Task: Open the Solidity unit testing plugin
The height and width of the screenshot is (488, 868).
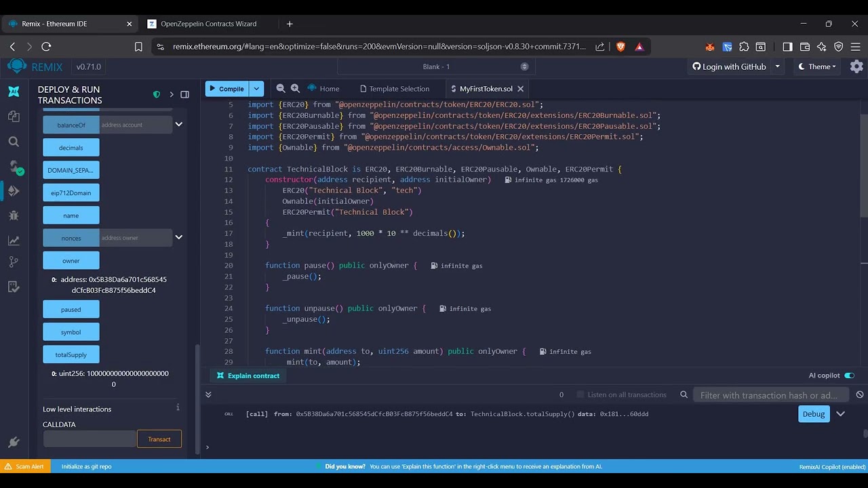Action: click(x=14, y=287)
